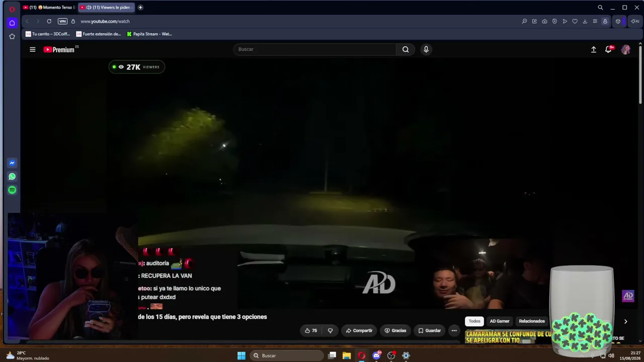Show more filter chips with right arrow
This screenshot has height=362, width=644.
coord(625,321)
